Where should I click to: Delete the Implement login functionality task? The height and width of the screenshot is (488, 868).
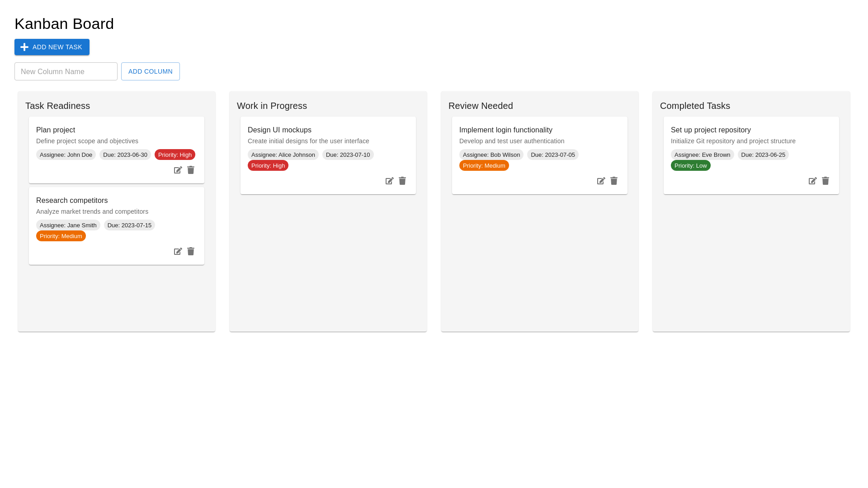(613, 181)
